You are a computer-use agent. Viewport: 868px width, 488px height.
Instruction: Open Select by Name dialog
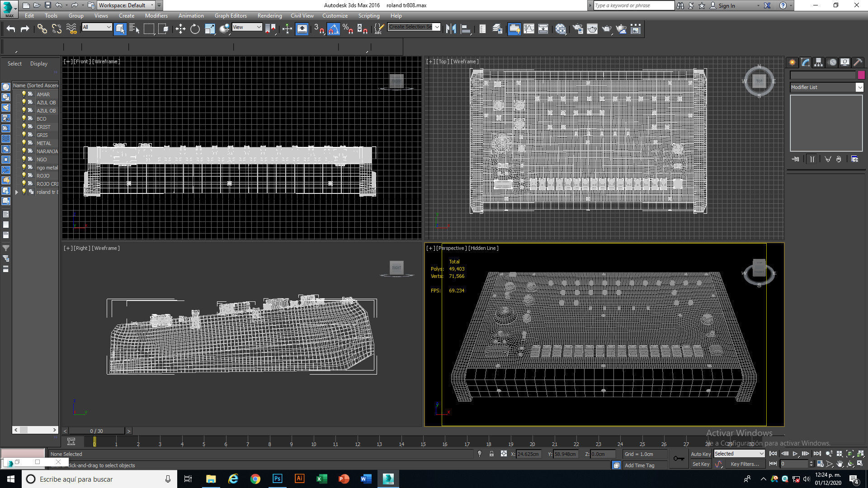pyautogui.click(x=134, y=29)
